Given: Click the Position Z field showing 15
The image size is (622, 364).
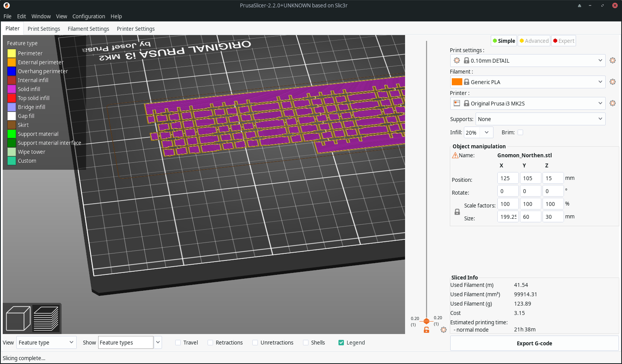Looking at the screenshot, I should point(553,178).
